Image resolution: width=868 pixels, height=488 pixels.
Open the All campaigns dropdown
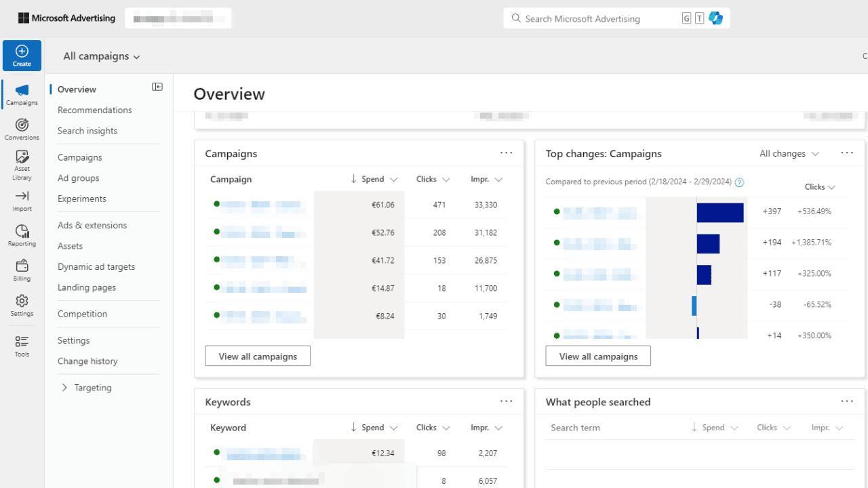(x=102, y=56)
